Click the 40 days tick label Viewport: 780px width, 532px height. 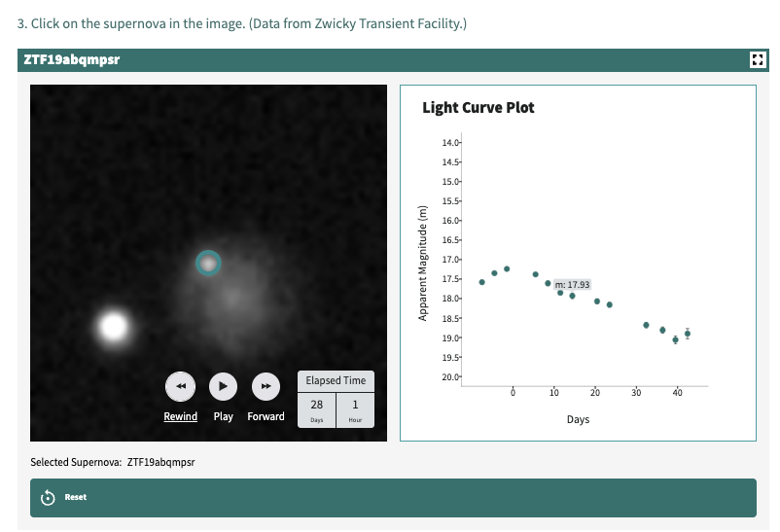tap(678, 393)
